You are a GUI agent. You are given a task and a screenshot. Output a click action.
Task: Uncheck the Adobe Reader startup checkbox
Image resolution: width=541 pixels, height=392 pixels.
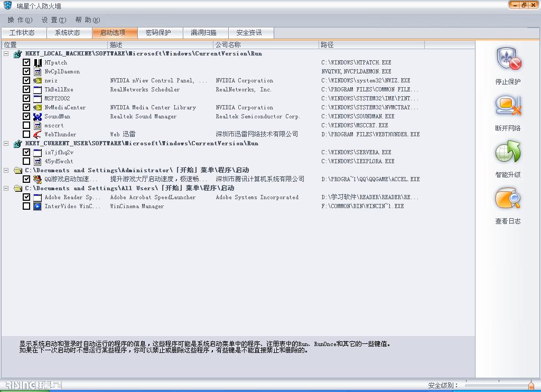26,197
